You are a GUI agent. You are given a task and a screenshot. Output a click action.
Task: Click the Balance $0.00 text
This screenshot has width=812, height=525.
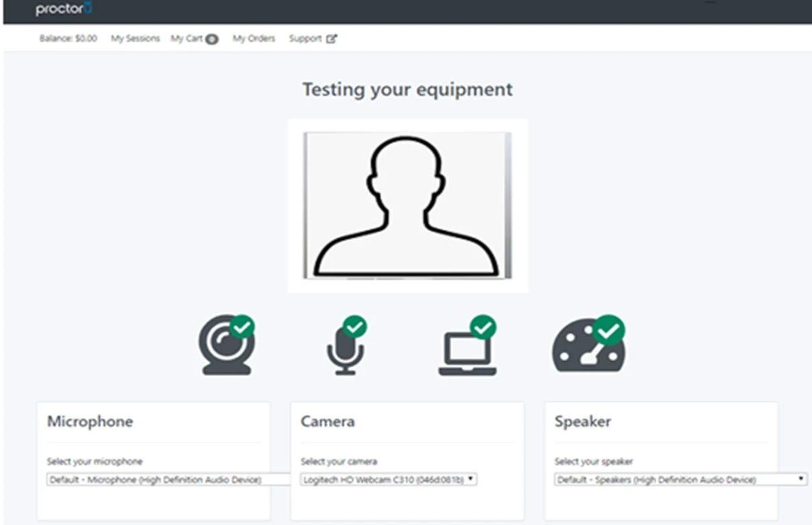click(x=68, y=39)
